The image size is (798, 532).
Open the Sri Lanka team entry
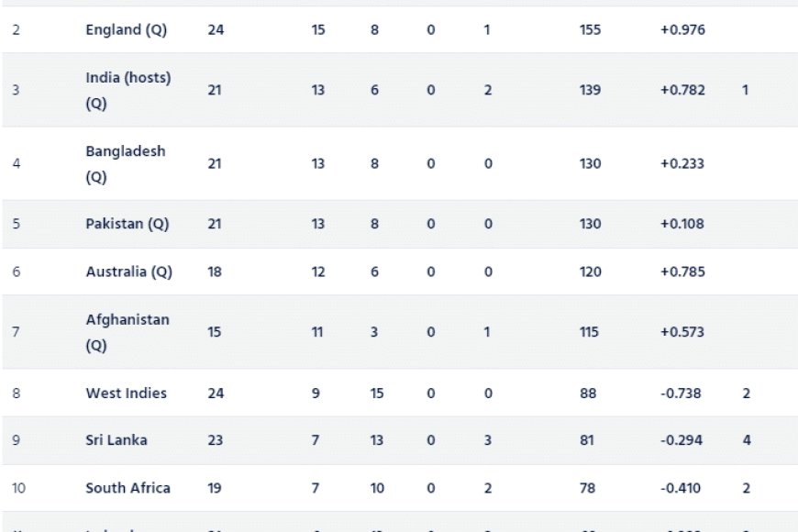tap(116, 440)
